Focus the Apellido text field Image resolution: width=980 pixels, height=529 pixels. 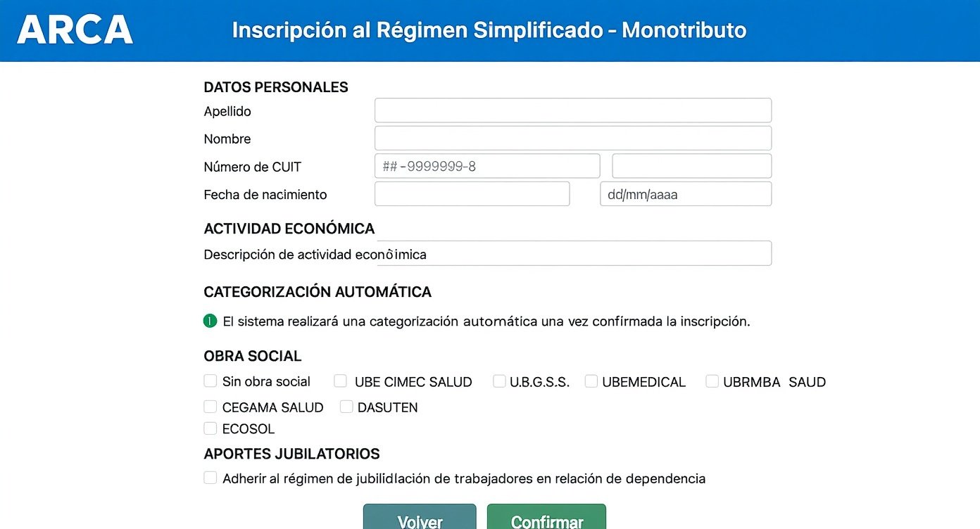[x=572, y=110]
